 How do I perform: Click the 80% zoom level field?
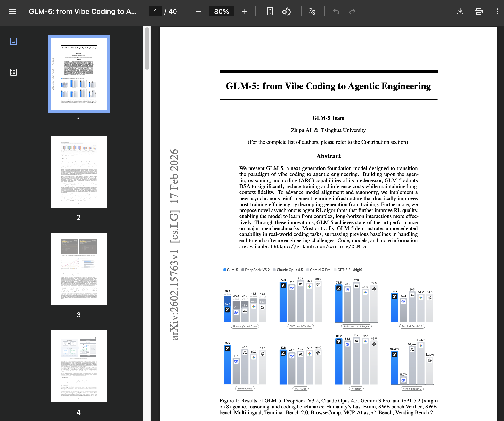pos(221,11)
